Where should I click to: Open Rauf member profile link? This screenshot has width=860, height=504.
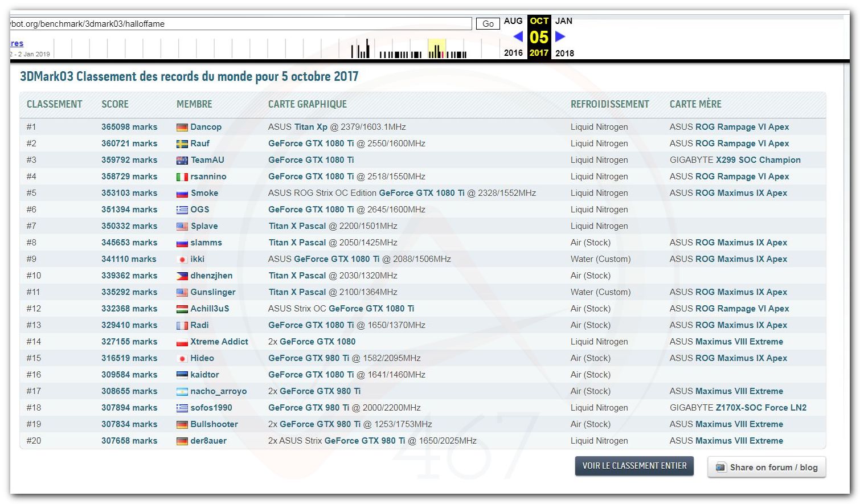(x=200, y=144)
